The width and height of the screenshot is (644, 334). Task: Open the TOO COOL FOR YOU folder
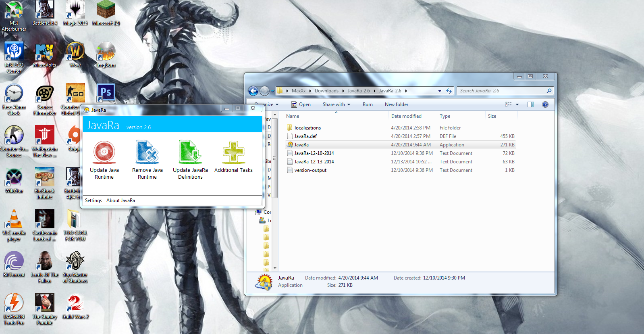click(x=75, y=225)
